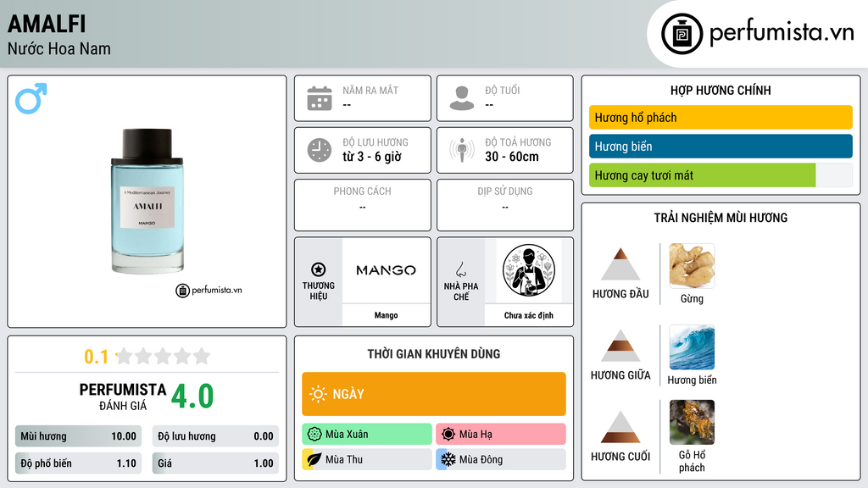Click the Hương biển blue accord bar
Viewport: 868px width, 488px height.
(x=721, y=146)
